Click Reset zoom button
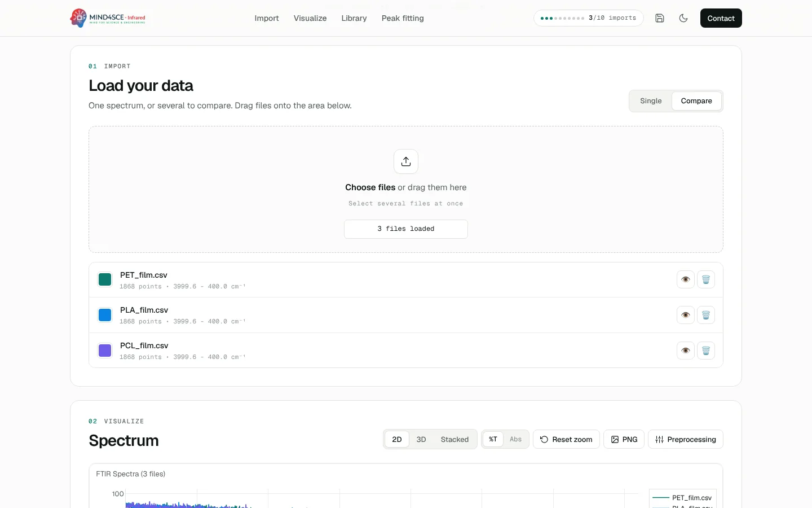The width and height of the screenshot is (812, 508). click(x=566, y=439)
